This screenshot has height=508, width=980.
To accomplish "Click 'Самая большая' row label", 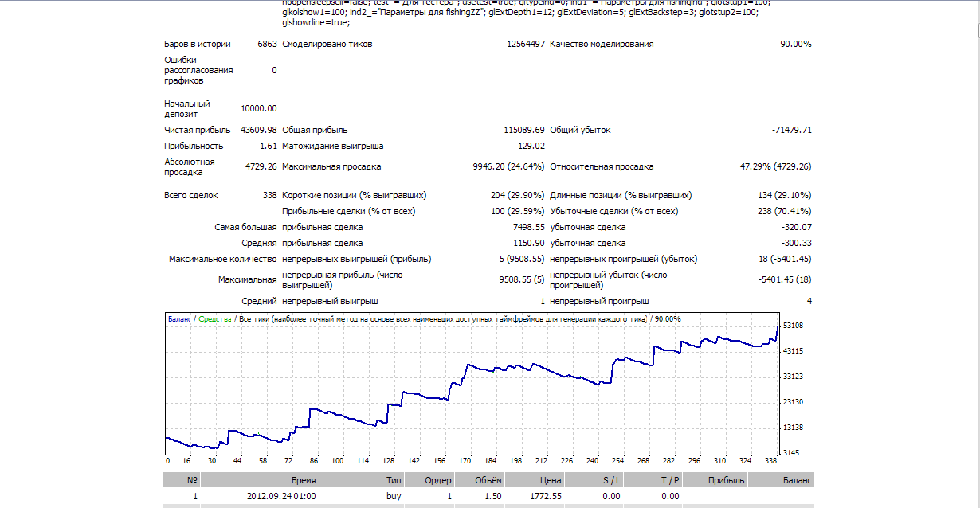I will pyautogui.click(x=246, y=227).
